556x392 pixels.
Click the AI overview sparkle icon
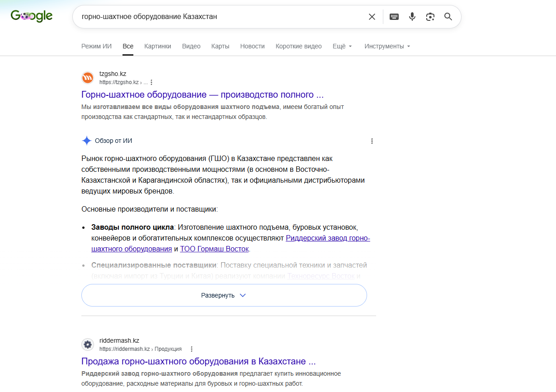[87, 141]
